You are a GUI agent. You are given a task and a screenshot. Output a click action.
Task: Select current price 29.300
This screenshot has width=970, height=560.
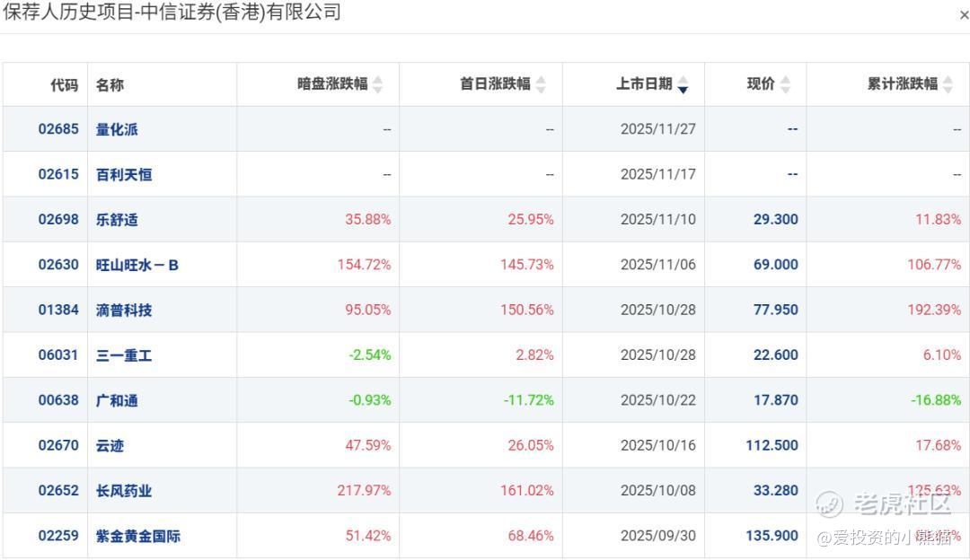[776, 220]
